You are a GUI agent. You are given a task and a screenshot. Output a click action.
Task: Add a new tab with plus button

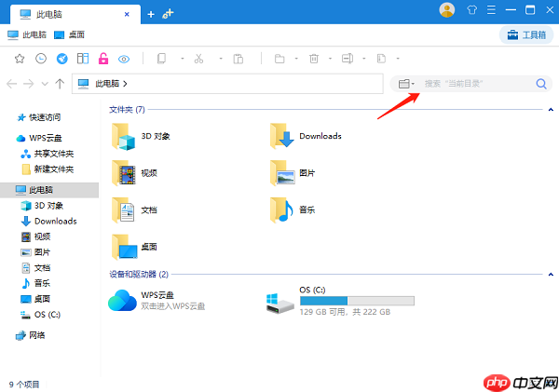[x=151, y=14]
